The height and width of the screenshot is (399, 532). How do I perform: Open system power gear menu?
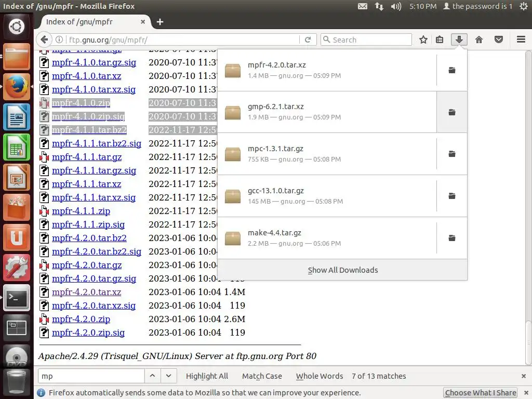[x=524, y=6]
